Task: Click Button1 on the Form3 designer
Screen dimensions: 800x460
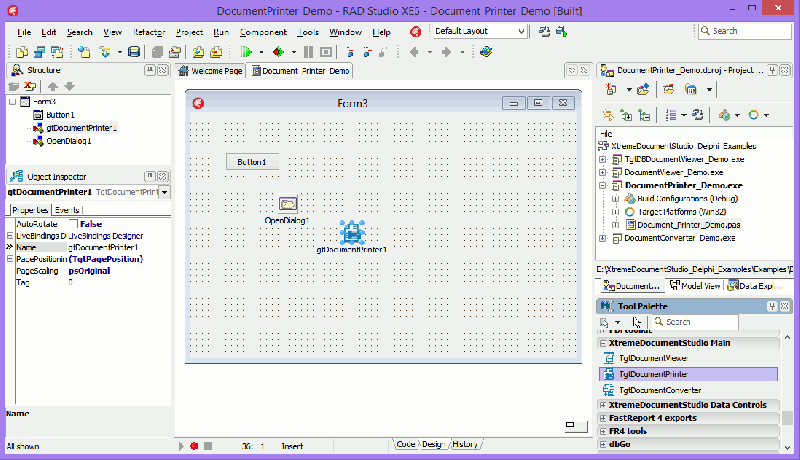Action: (x=253, y=162)
